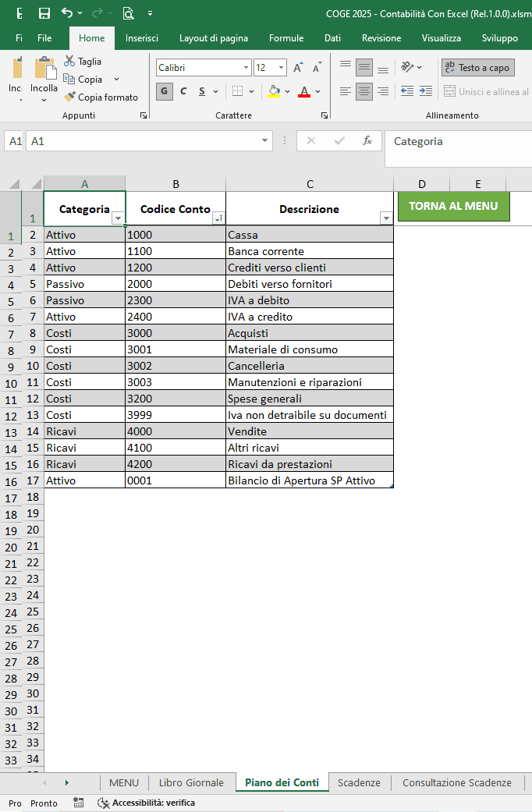Select the column C header
This screenshot has height=812, width=532.
click(x=310, y=184)
